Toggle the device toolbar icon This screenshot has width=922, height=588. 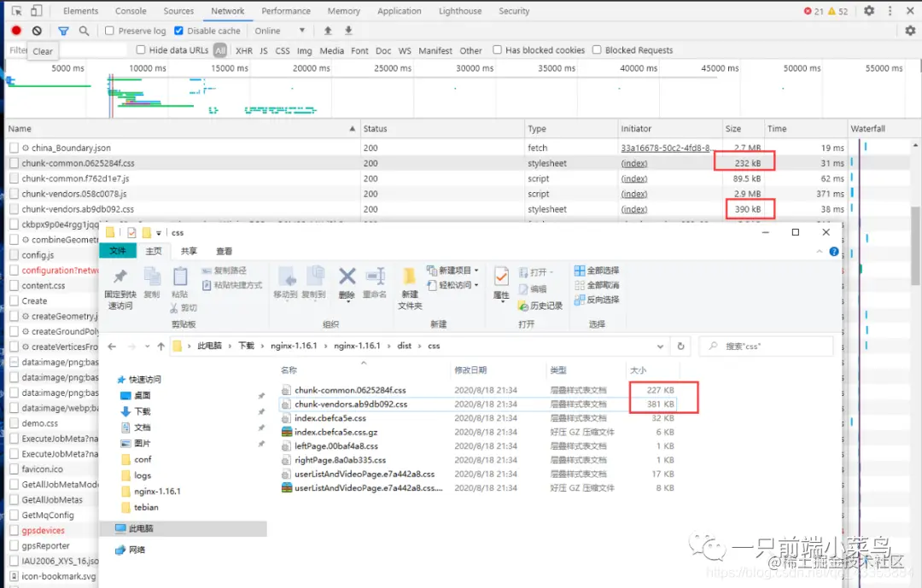[x=37, y=10]
